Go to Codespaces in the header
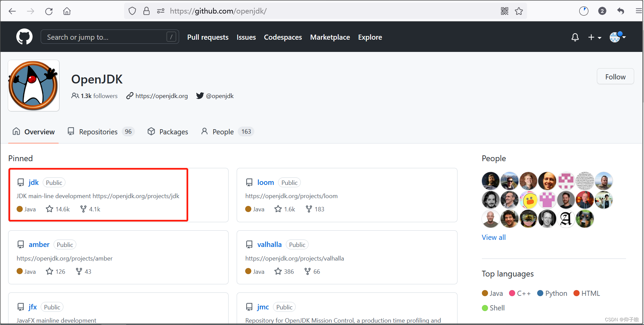 point(283,37)
